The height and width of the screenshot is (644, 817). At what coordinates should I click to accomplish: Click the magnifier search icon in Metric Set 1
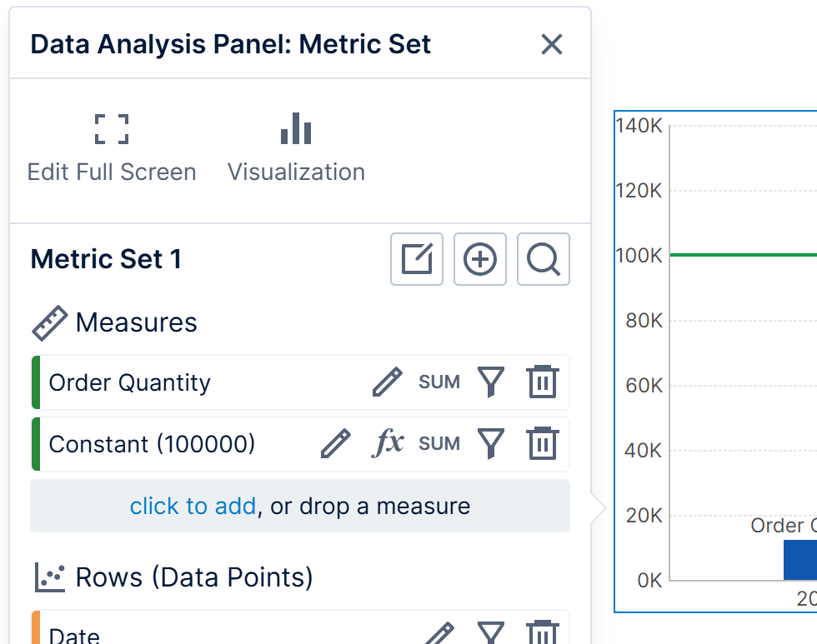(x=544, y=259)
